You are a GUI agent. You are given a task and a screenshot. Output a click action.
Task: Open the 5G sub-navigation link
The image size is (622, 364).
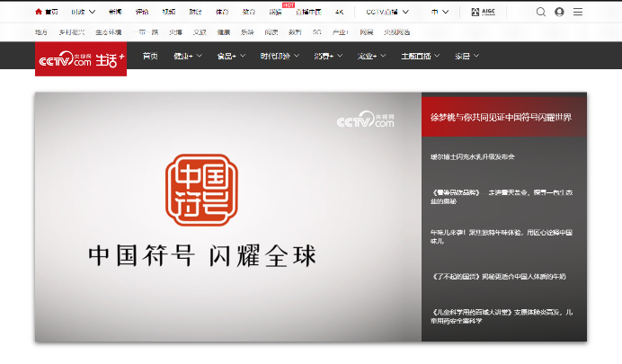317,32
